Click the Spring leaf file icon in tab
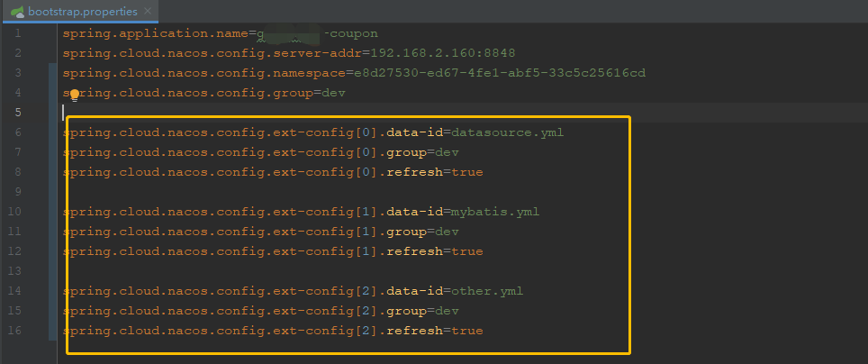 click(18, 11)
